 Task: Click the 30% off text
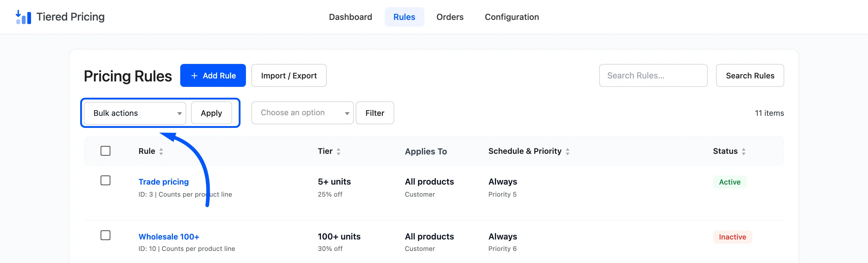click(330, 249)
